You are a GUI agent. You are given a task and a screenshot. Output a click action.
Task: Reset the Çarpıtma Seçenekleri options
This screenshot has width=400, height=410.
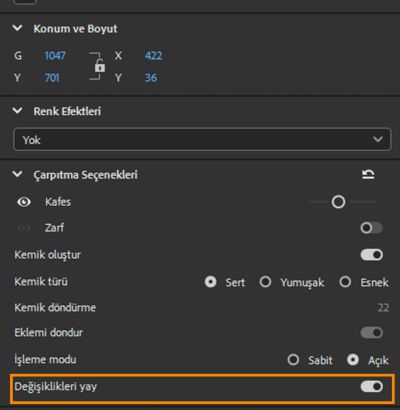(x=368, y=174)
